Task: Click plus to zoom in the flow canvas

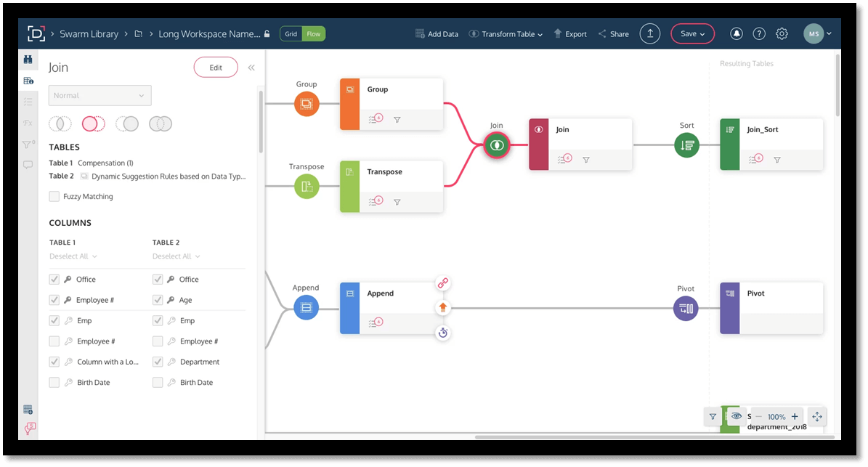Action: pyautogui.click(x=795, y=416)
